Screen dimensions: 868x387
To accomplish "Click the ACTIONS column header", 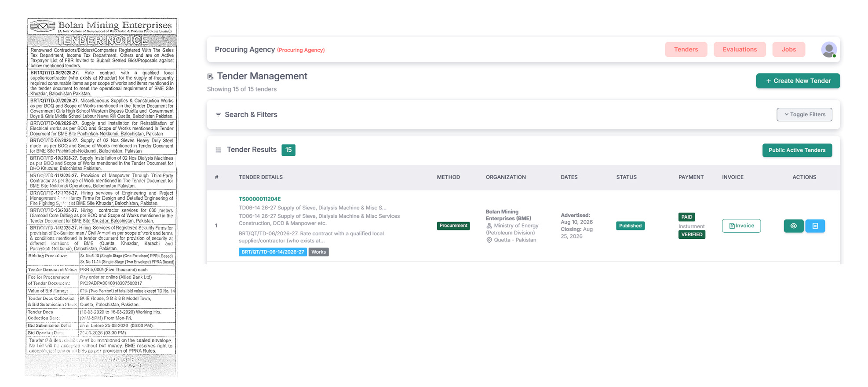I will 804,177.
